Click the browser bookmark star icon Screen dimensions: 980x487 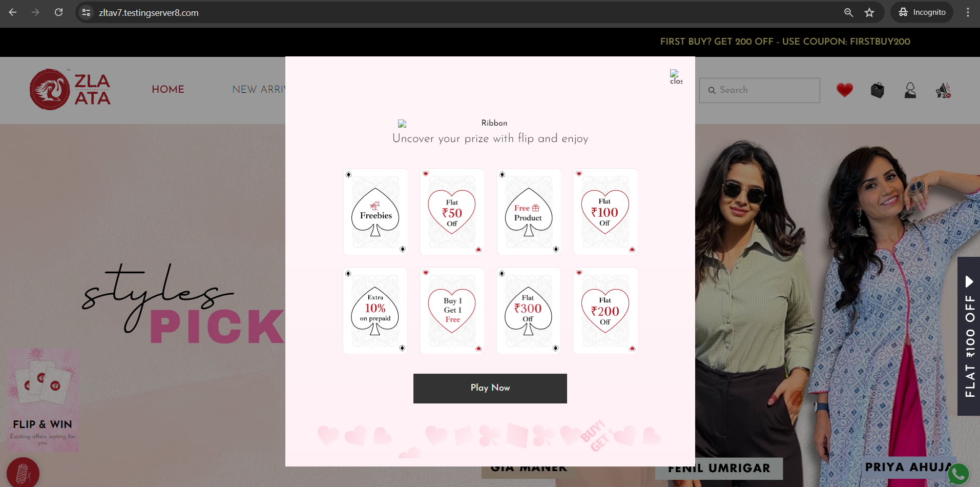click(x=869, y=13)
